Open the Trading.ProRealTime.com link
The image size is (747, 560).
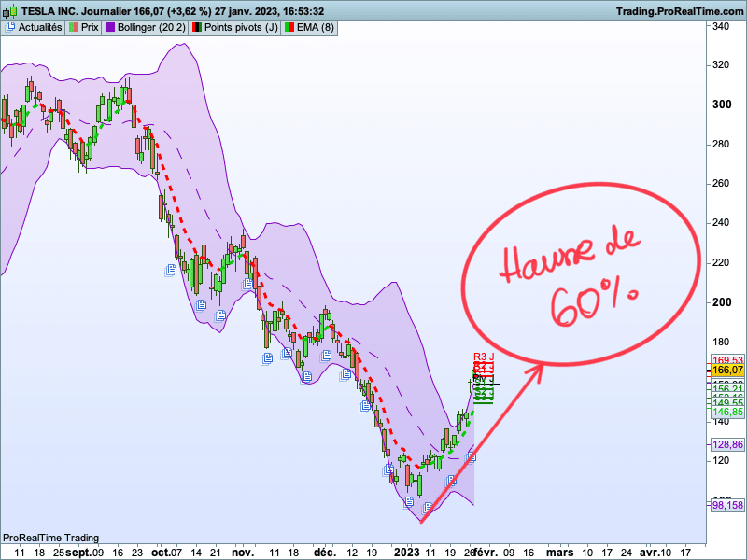[x=682, y=10]
